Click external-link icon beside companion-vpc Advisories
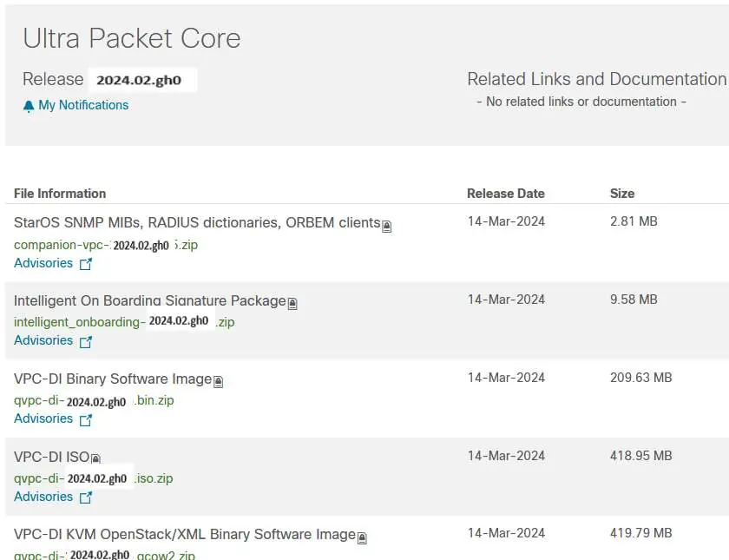729x560 pixels. coord(86,264)
